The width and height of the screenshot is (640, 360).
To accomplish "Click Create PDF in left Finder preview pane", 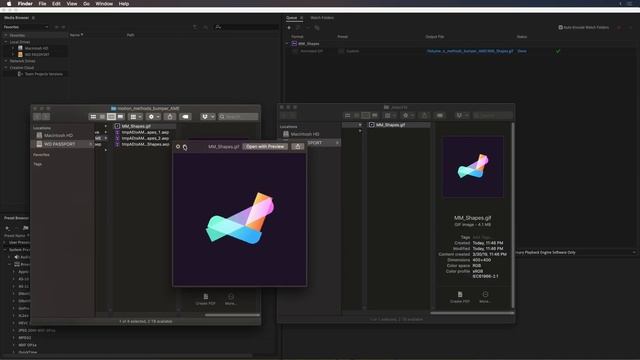I will point(206,299).
